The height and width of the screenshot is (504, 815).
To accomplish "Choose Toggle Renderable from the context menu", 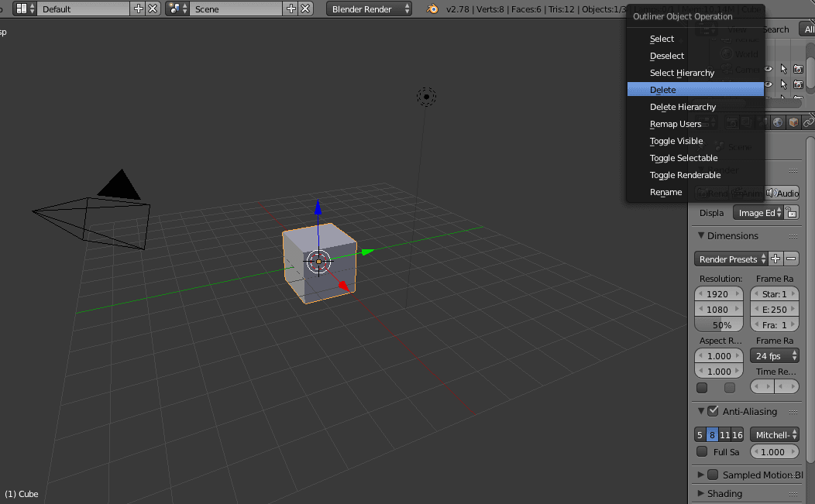I will (x=685, y=175).
